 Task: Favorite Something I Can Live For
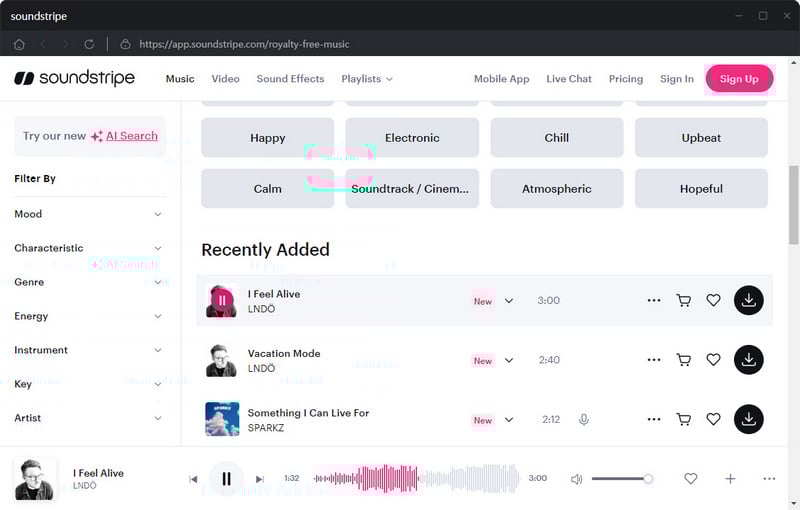pyautogui.click(x=713, y=419)
